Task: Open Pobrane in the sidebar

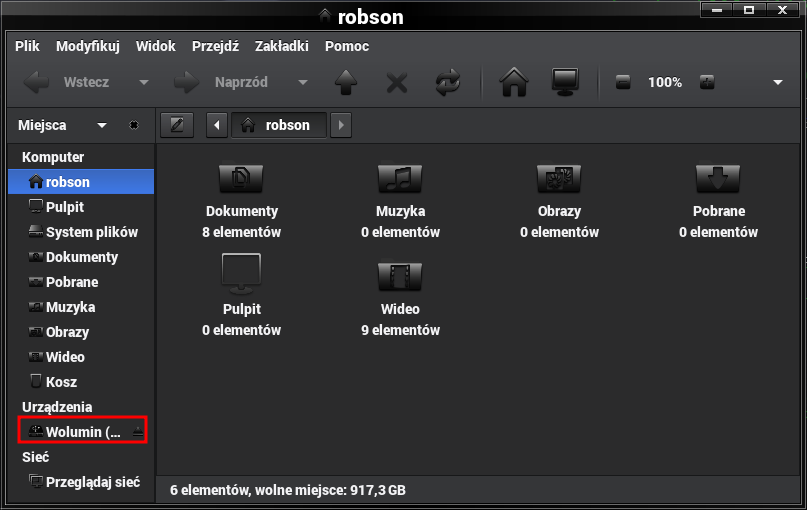Action: [81, 282]
